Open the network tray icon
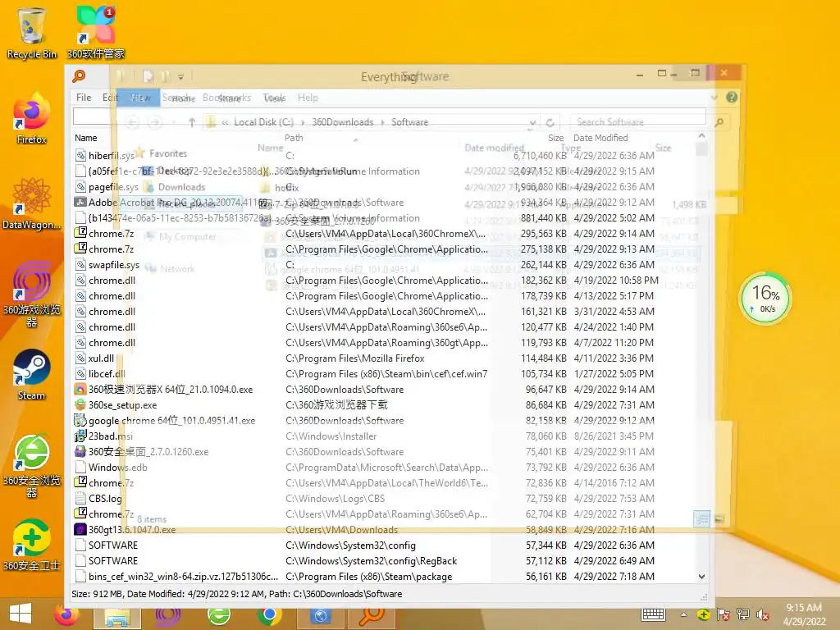Viewport: 840px width, 630px height. [x=743, y=615]
